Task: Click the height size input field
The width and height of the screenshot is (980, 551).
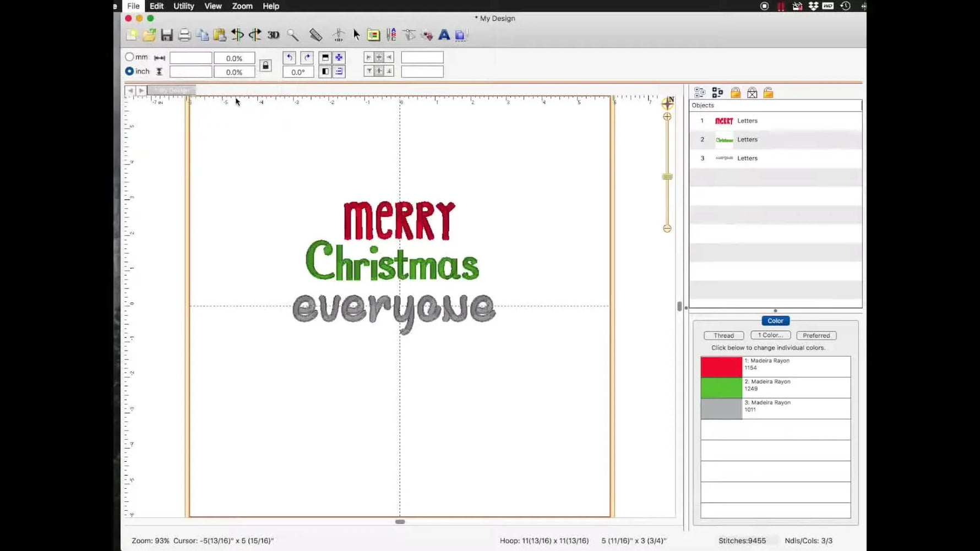Action: 190,72
